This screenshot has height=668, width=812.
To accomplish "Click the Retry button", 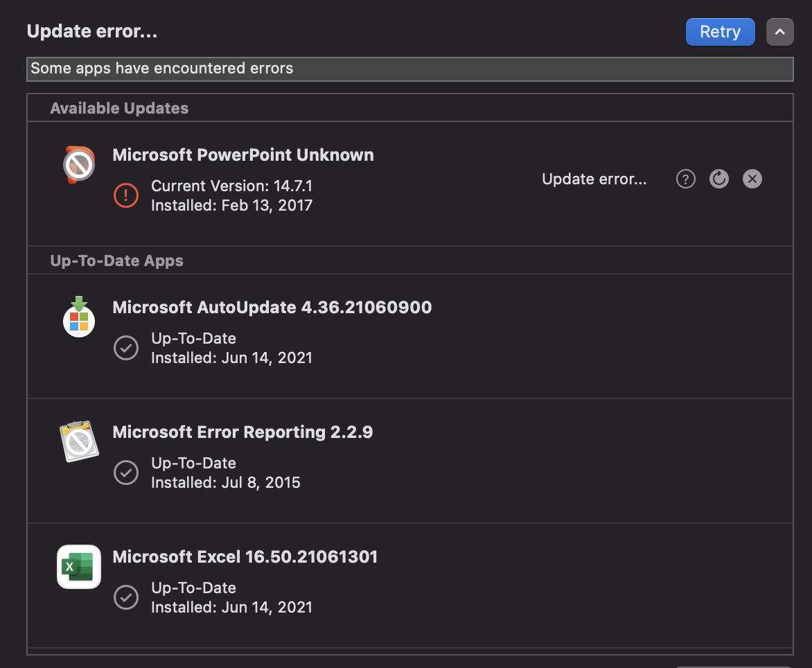I will tap(720, 31).
